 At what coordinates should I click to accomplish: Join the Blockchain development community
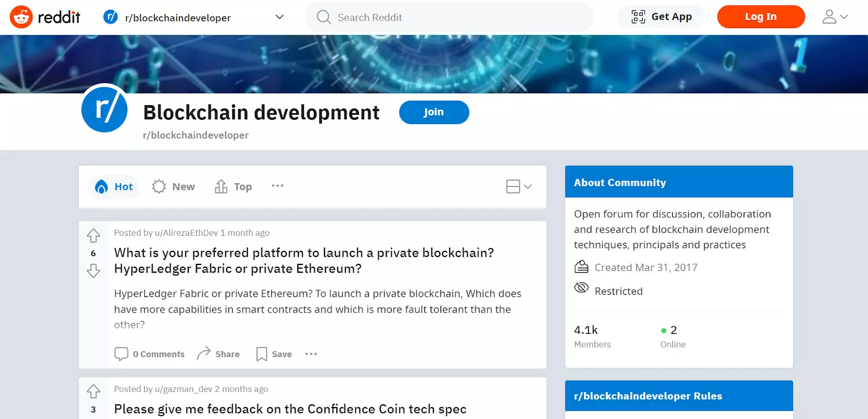click(x=433, y=112)
